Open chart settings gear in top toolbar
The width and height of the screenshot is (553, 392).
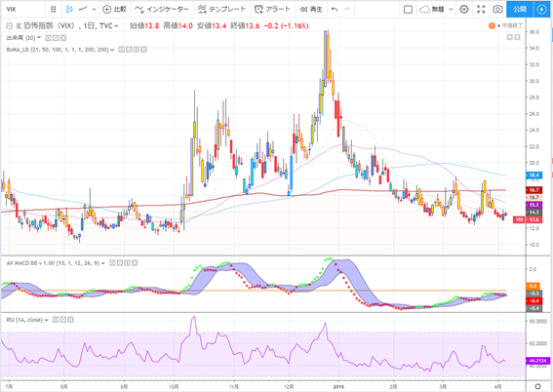click(464, 9)
